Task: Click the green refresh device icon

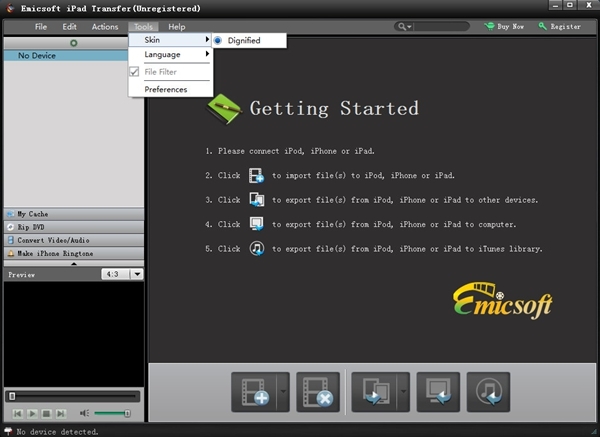Action: click(x=74, y=43)
